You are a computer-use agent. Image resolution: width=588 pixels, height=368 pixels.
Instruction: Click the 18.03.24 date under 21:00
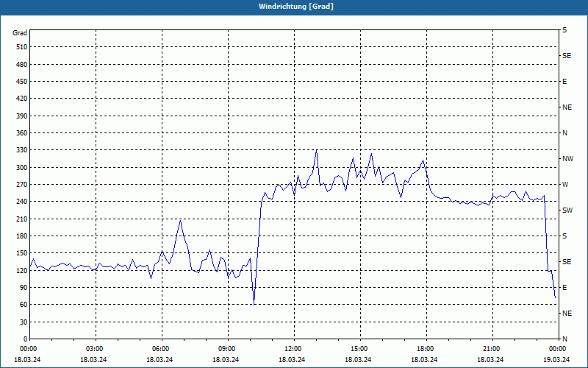(490, 359)
